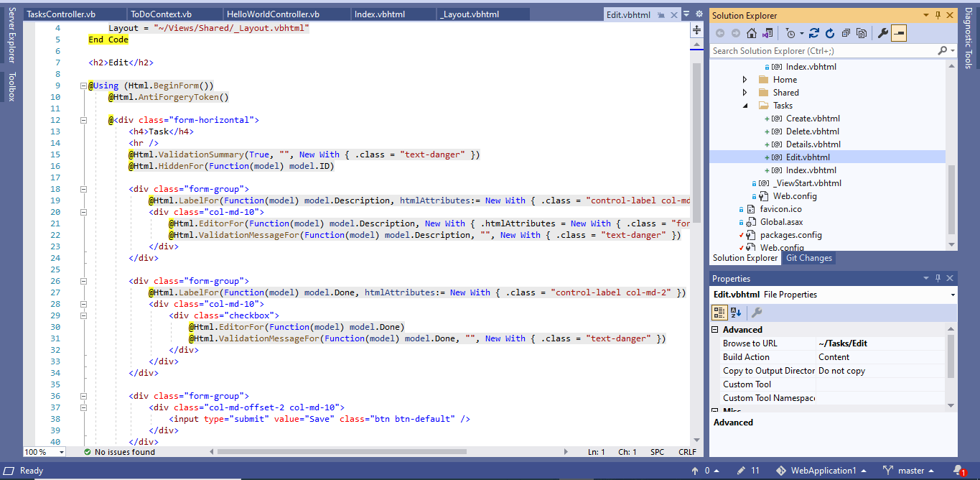Toggle Preview Selected Items in Solution Explorer
The width and height of the screenshot is (980, 480).
(x=900, y=32)
